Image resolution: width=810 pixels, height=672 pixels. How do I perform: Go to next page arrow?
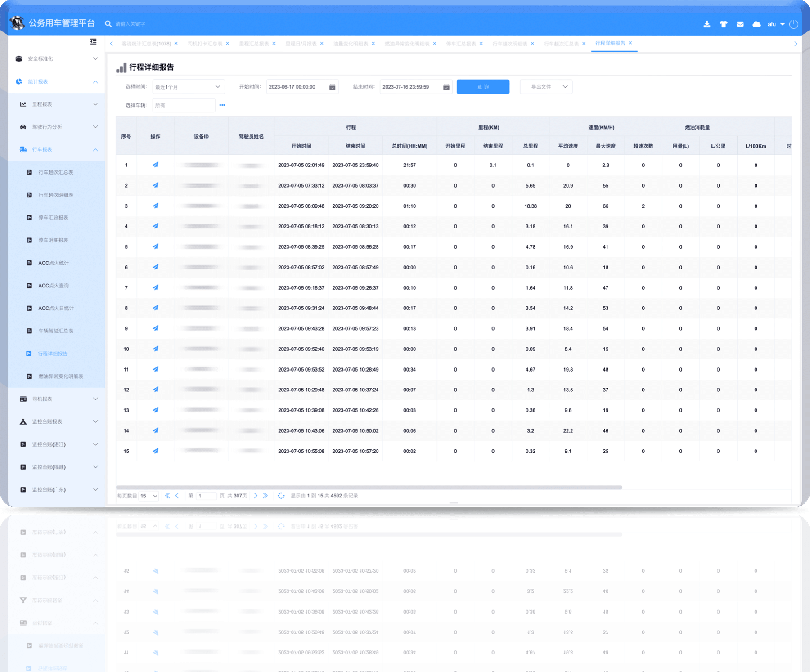[x=256, y=496]
